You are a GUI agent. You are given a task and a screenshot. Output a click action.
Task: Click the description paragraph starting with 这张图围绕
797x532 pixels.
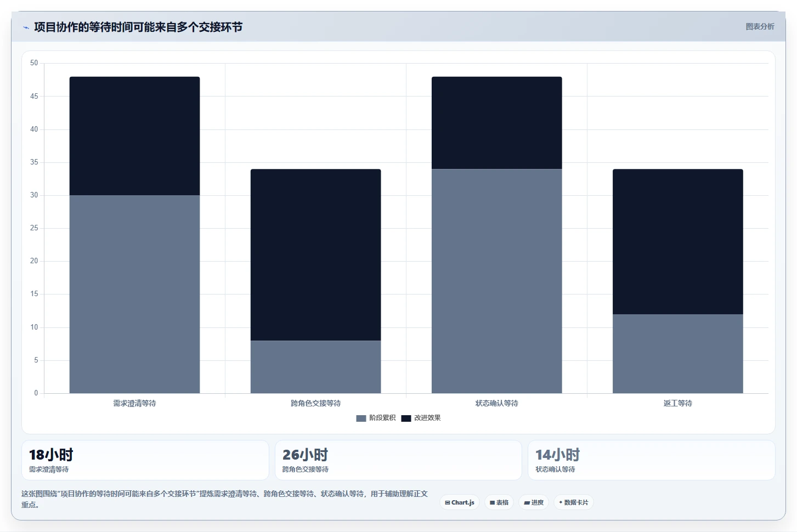[x=224, y=499]
